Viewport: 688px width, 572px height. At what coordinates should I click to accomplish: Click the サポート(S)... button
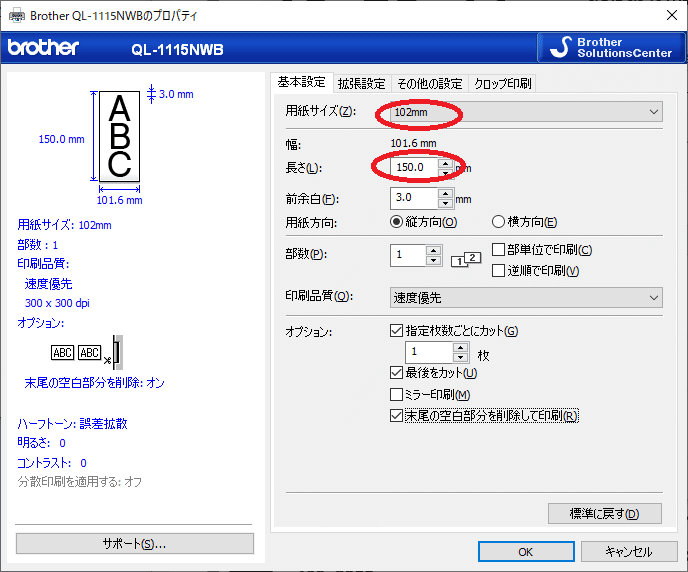[135, 544]
